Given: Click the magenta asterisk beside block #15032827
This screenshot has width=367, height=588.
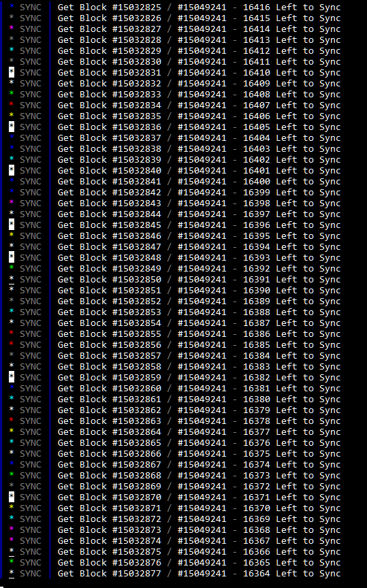Looking at the screenshot, I should click(x=12, y=28).
